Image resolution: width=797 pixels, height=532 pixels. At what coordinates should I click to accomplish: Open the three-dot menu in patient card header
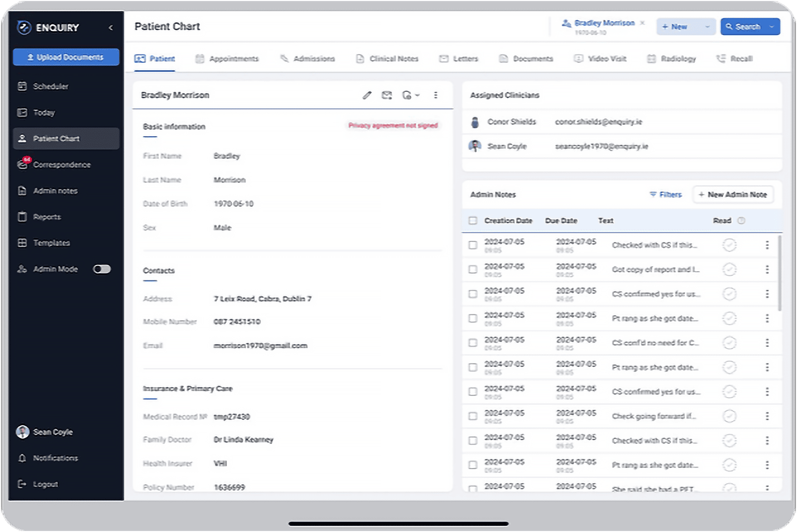click(436, 95)
